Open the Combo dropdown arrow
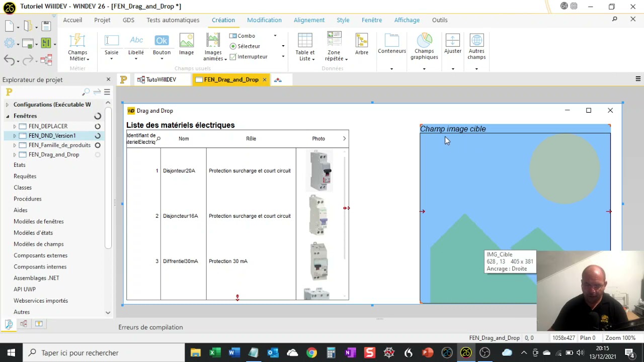644x362 pixels. click(275, 36)
